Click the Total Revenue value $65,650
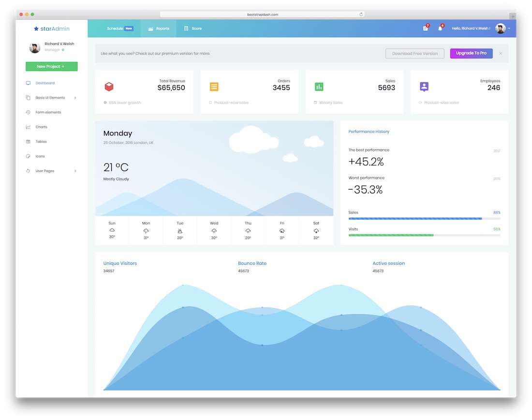The height and width of the screenshot is (420, 532). [171, 88]
